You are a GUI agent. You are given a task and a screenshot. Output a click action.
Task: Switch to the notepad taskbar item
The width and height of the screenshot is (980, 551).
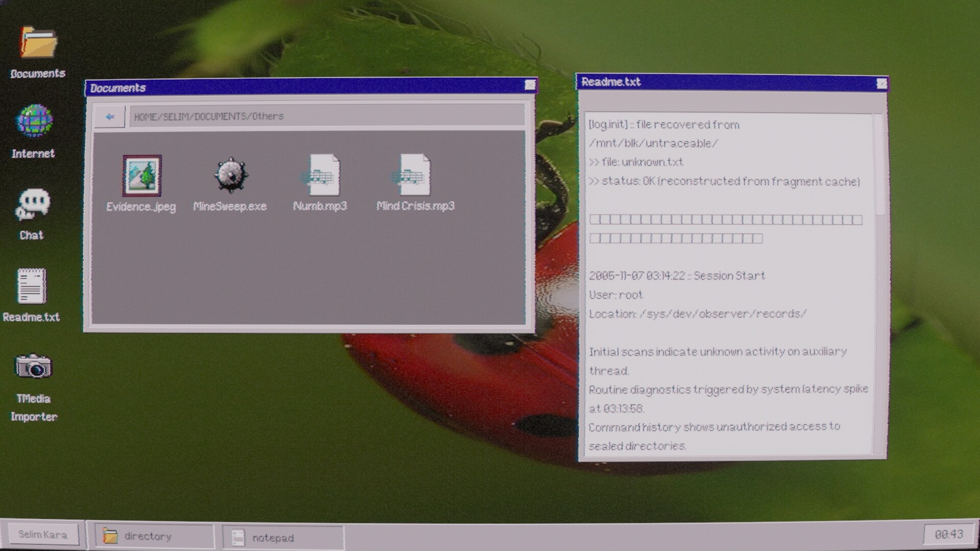pos(283,538)
